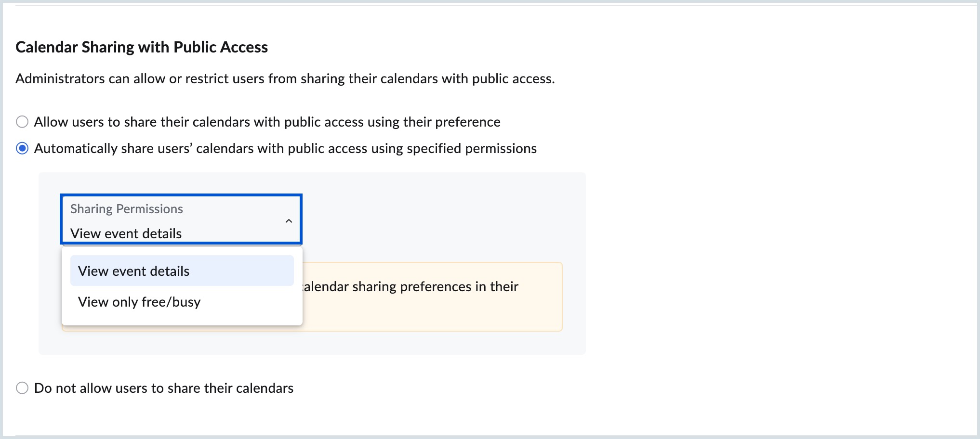
Task: Click the 'Sharing Permissions' field label
Action: [127, 209]
